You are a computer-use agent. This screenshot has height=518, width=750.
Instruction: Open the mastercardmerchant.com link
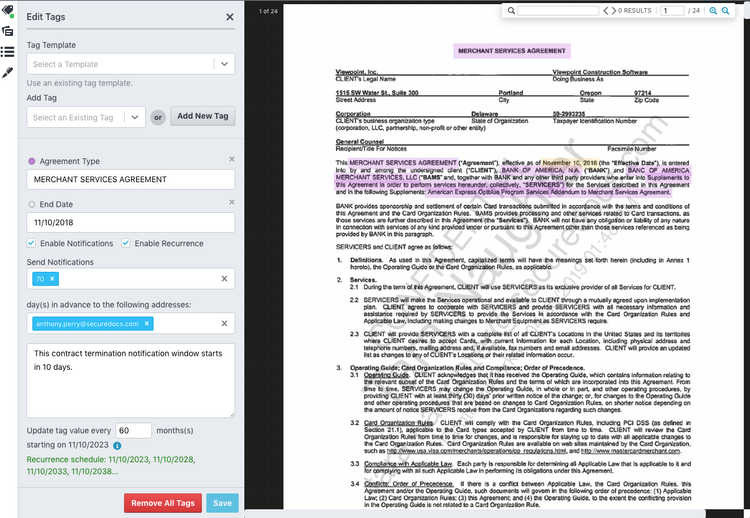631,451
